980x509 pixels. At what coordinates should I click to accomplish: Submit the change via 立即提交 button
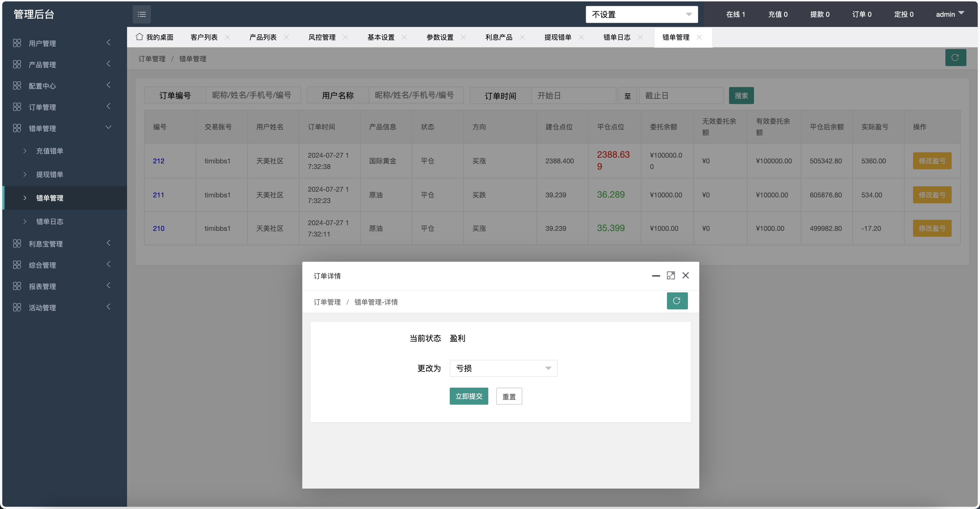(x=469, y=396)
